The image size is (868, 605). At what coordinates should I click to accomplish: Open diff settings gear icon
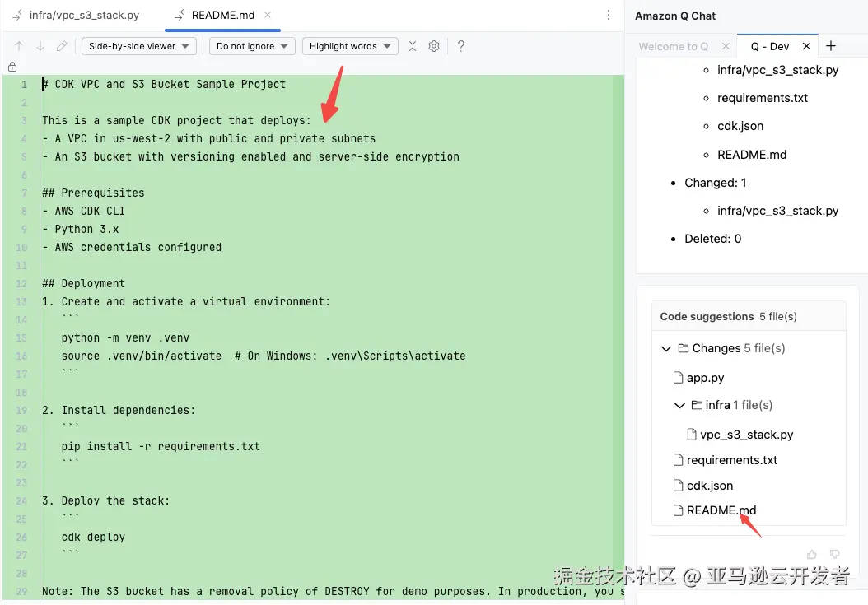pos(434,46)
